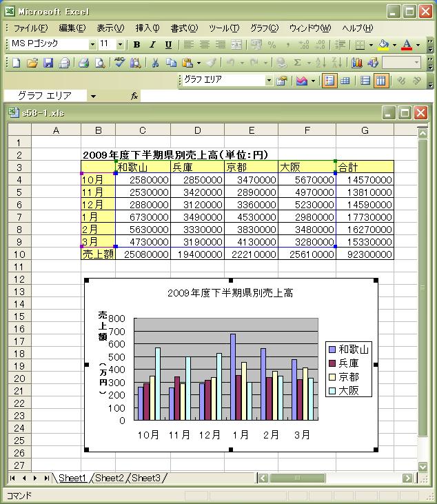This screenshot has height=504, width=437.
Task: Click the Format Painter brush icon
Action: pos(211,63)
